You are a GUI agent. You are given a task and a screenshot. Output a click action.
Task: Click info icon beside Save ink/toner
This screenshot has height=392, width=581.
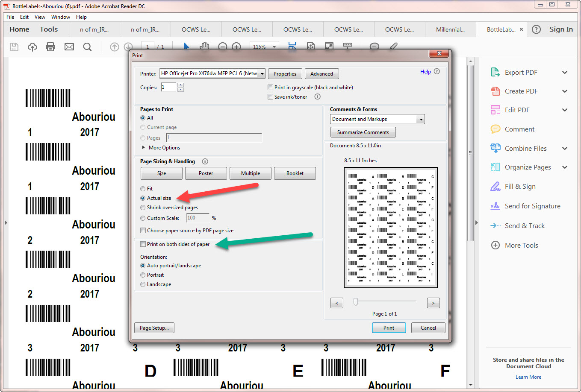coord(317,97)
